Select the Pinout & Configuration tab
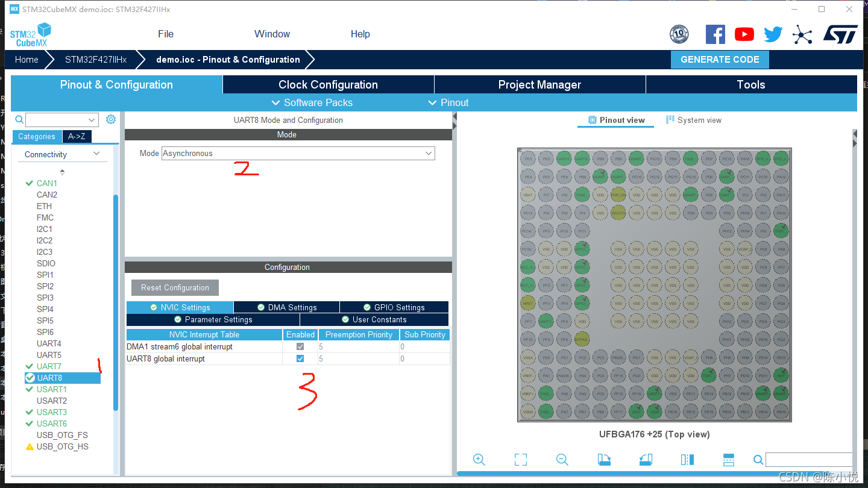Viewport: 868px width, 488px height. (116, 84)
